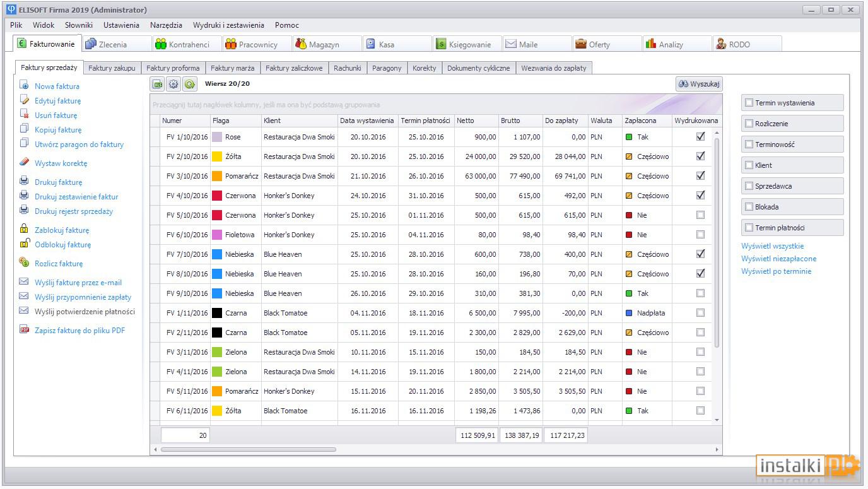868x489 pixels.
Task: Click the Wyświetl po terminie link
Action: tap(777, 271)
